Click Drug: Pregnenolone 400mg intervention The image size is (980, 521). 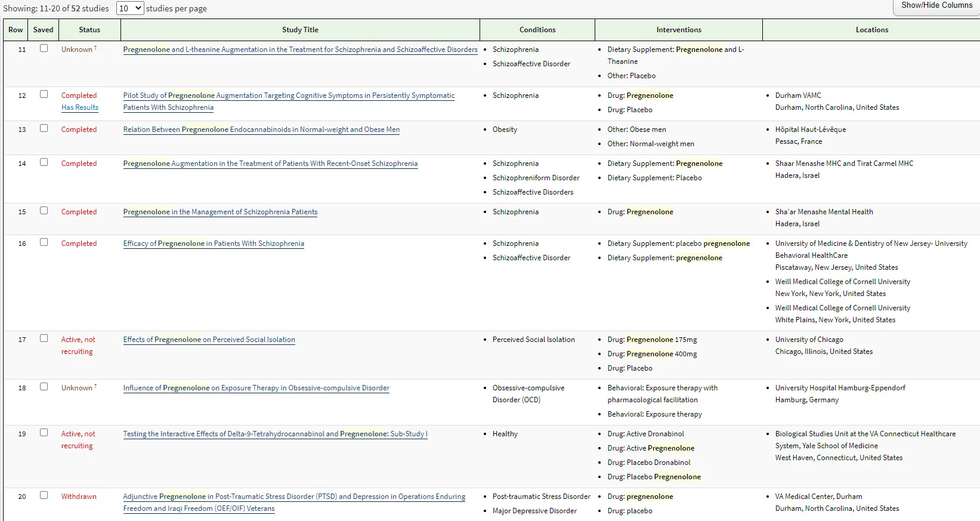[x=652, y=354]
